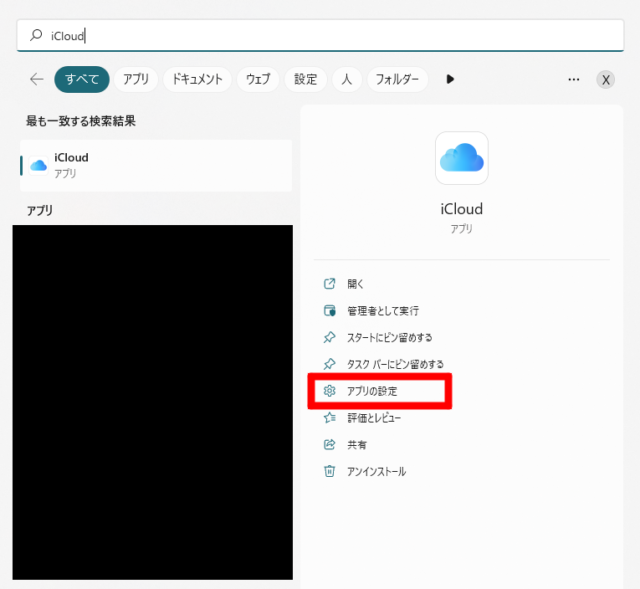Choose スタートにピン留めする

(x=389, y=338)
